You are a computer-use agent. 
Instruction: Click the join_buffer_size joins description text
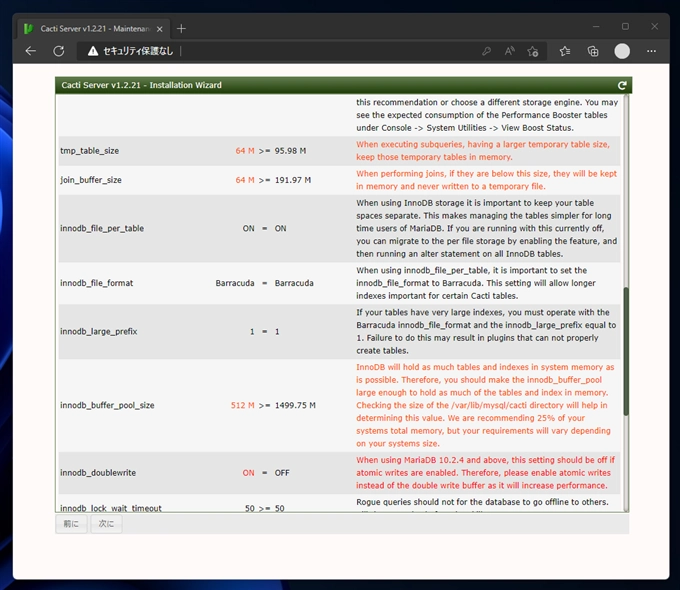click(x=486, y=180)
